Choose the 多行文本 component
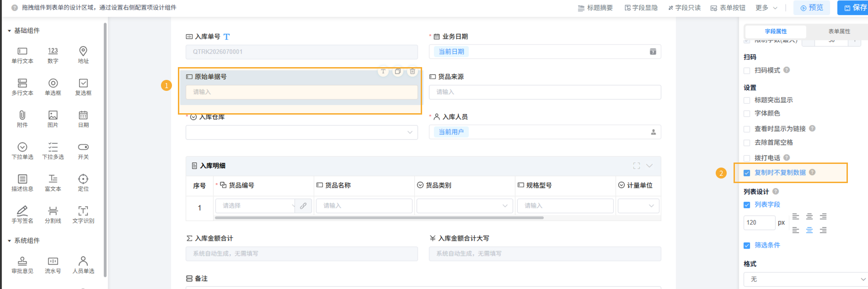Viewport: 868px width, 289px height. [22, 87]
